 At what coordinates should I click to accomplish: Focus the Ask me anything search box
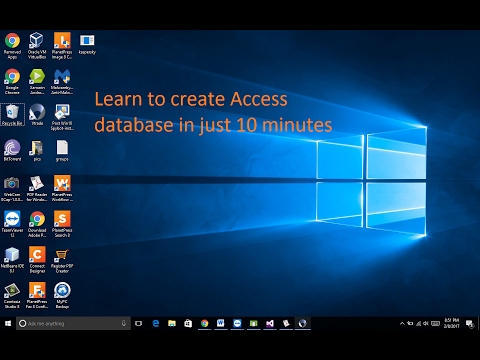pos(73,323)
